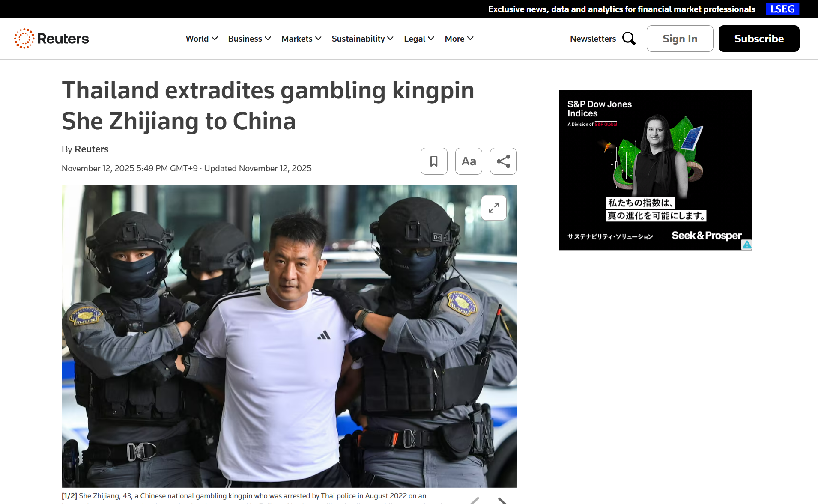
Task: Go to next gallery image arrow
Action: (502, 501)
